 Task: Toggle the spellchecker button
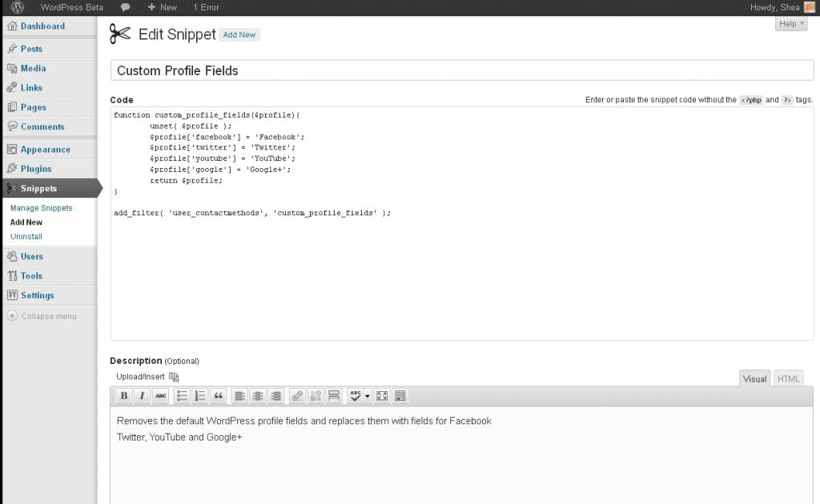point(356,396)
